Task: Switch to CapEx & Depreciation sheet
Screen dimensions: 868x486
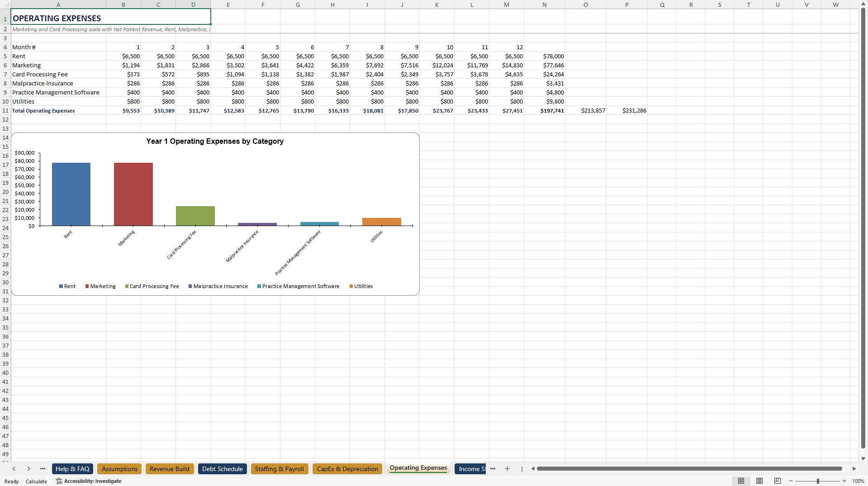Action: [x=347, y=469]
